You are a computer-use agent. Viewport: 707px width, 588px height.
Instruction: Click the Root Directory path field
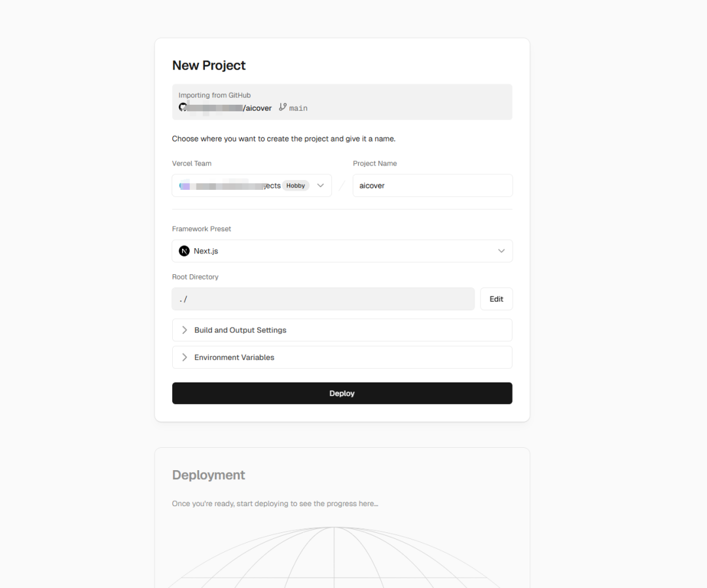(323, 299)
